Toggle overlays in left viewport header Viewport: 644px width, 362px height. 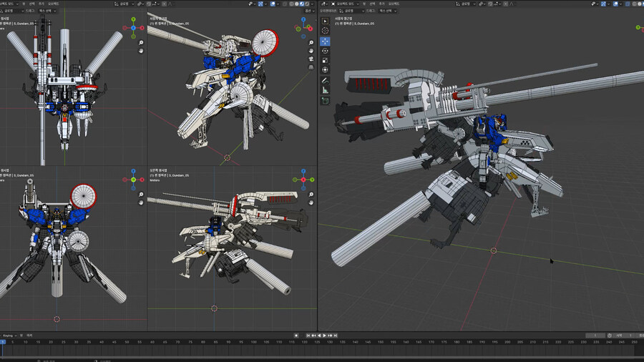click(x=273, y=4)
